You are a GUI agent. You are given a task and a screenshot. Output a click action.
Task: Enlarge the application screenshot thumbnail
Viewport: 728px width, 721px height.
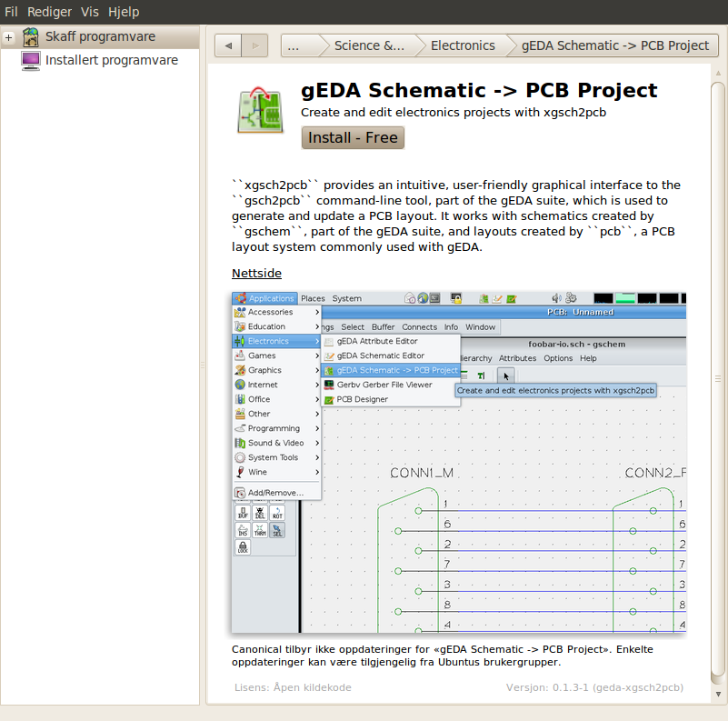[x=459, y=462]
